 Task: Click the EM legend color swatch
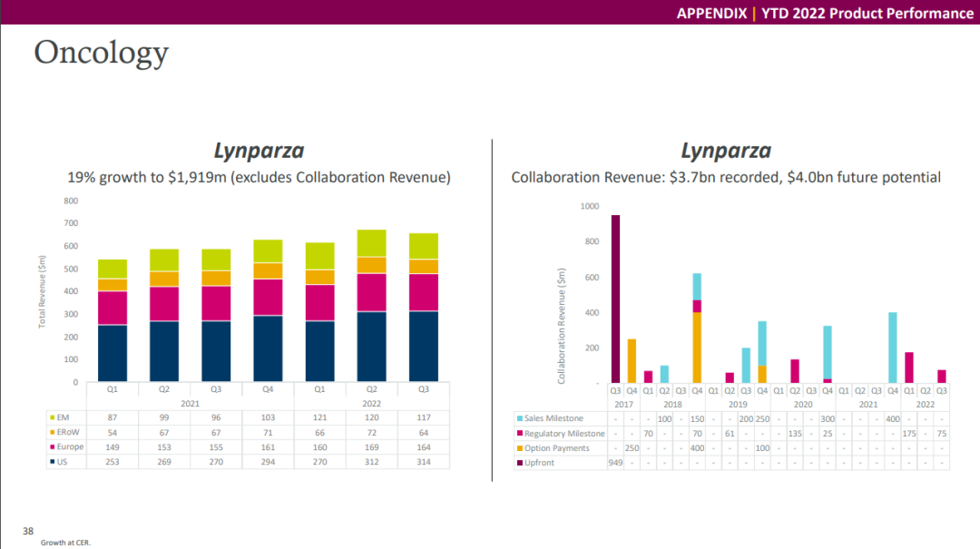[x=51, y=416]
